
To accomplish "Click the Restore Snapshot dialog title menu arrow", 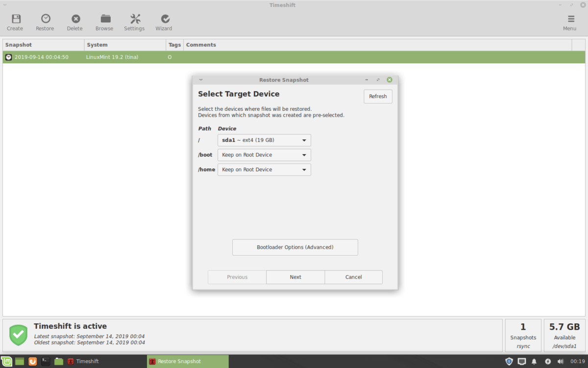I will (x=201, y=80).
